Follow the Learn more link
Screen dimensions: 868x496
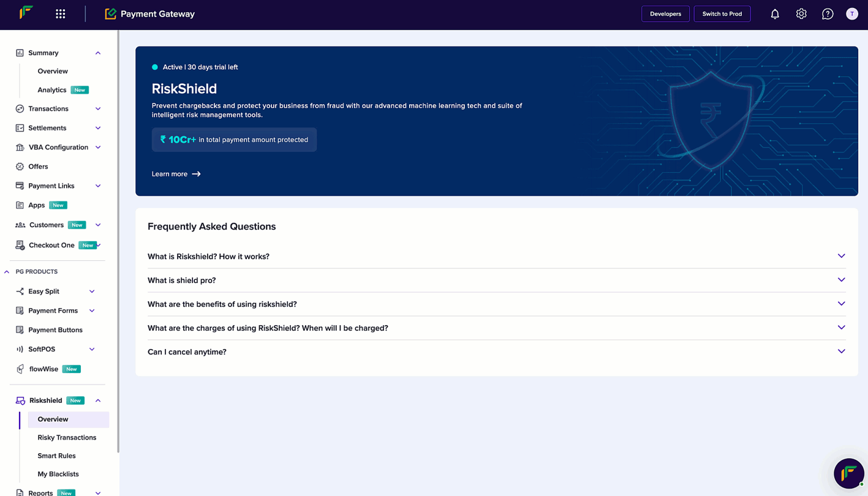click(x=176, y=174)
